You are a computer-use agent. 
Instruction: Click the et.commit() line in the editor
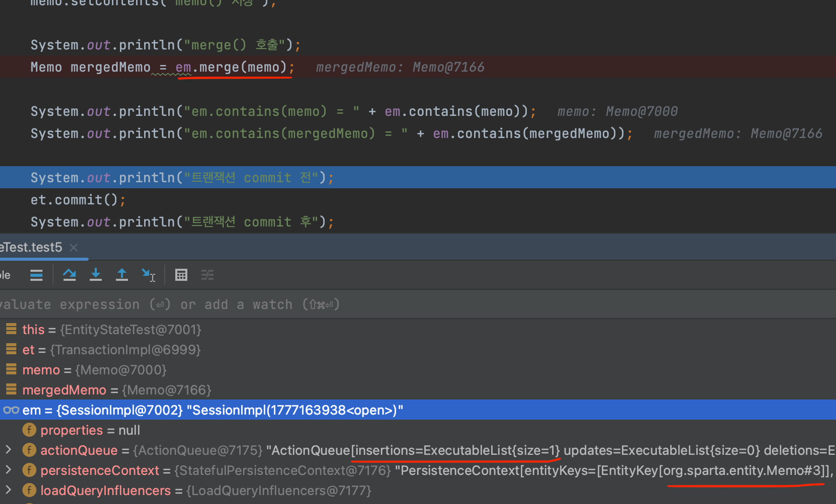click(74, 200)
